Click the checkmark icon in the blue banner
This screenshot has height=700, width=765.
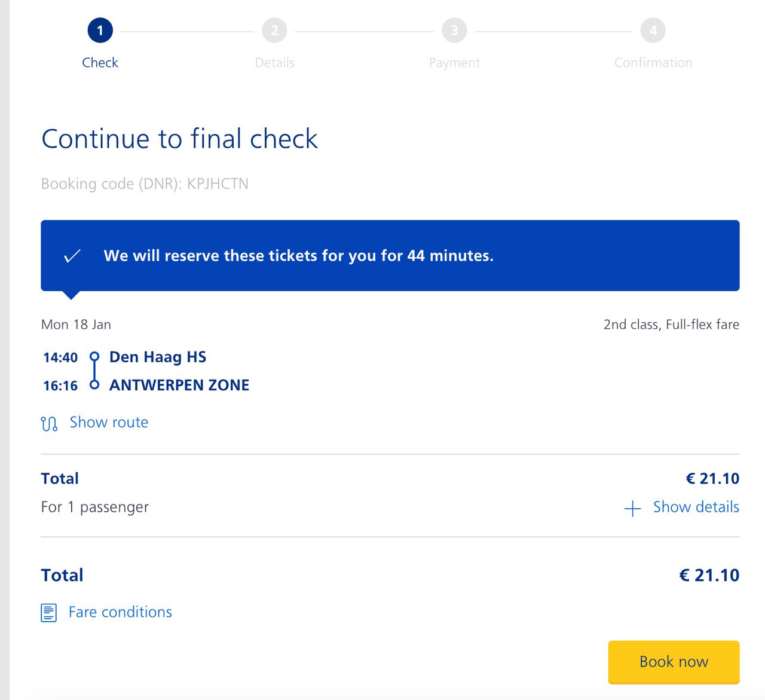pyautogui.click(x=72, y=256)
